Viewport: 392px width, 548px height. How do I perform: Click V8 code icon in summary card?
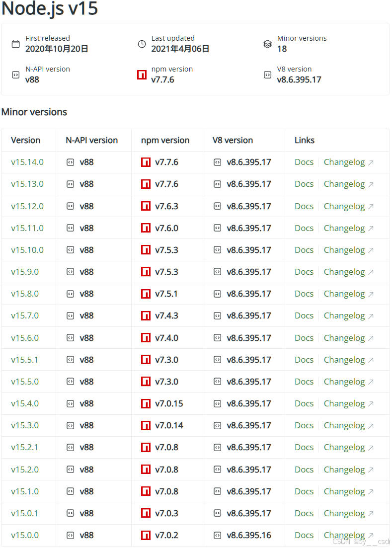tap(267, 75)
